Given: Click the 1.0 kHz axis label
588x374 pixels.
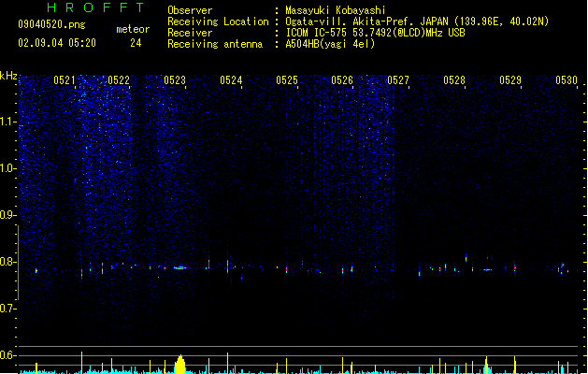Looking at the screenshot, I should [x=7, y=168].
